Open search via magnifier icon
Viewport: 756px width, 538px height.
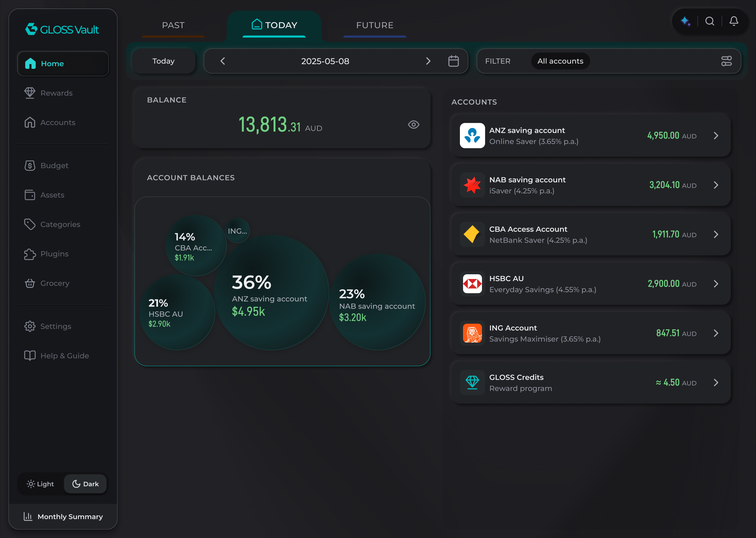coord(710,21)
